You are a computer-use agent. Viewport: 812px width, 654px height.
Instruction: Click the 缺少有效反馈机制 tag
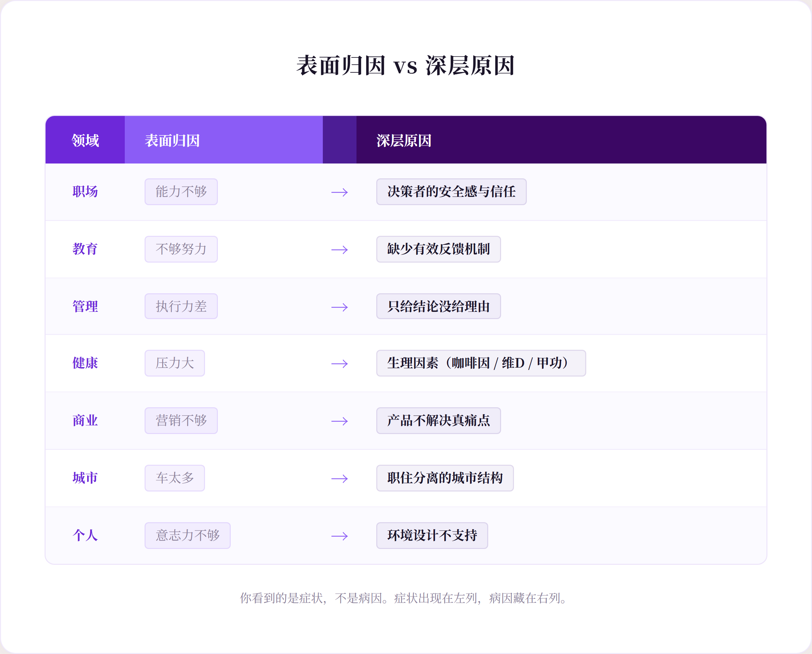tap(438, 249)
